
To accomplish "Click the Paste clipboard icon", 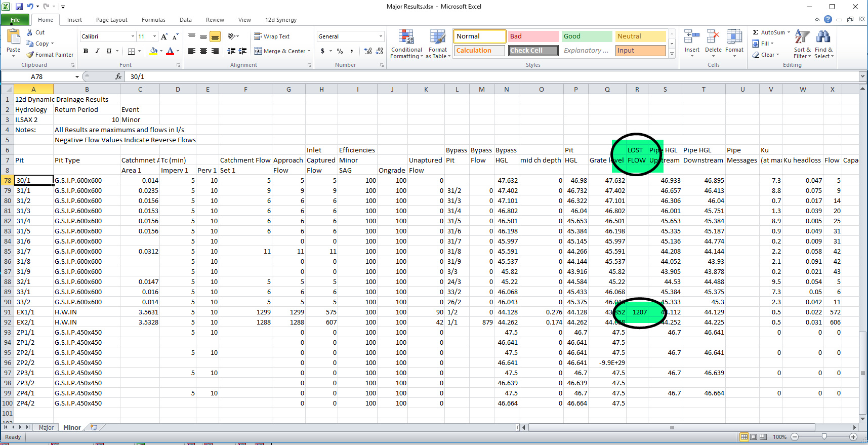I will pos(14,37).
